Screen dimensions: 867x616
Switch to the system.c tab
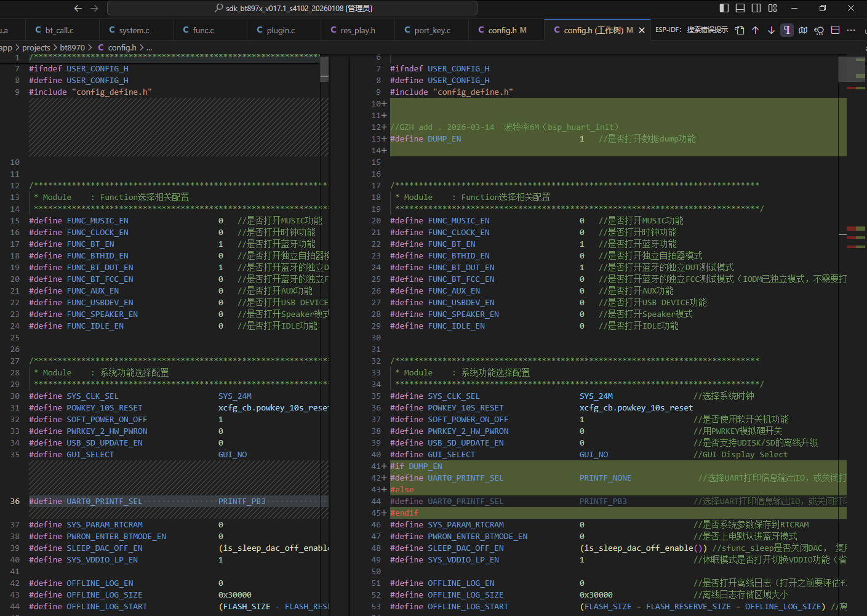[134, 30]
